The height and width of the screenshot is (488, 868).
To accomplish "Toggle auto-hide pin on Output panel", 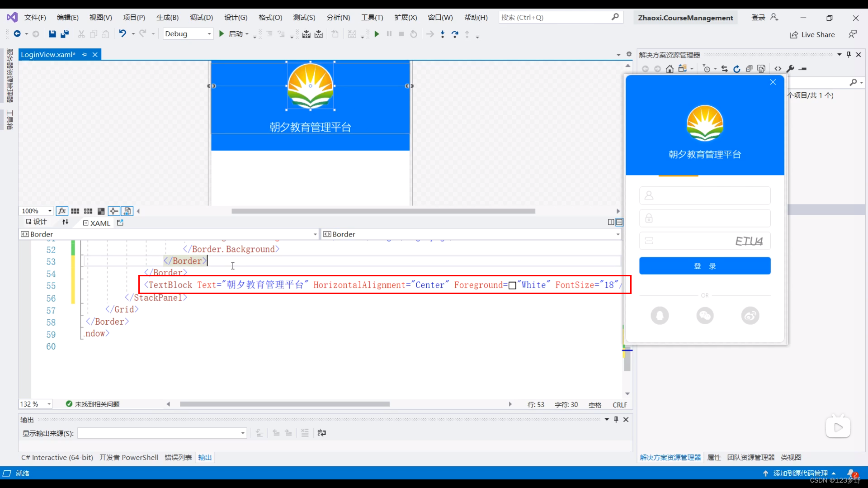I will (x=616, y=420).
